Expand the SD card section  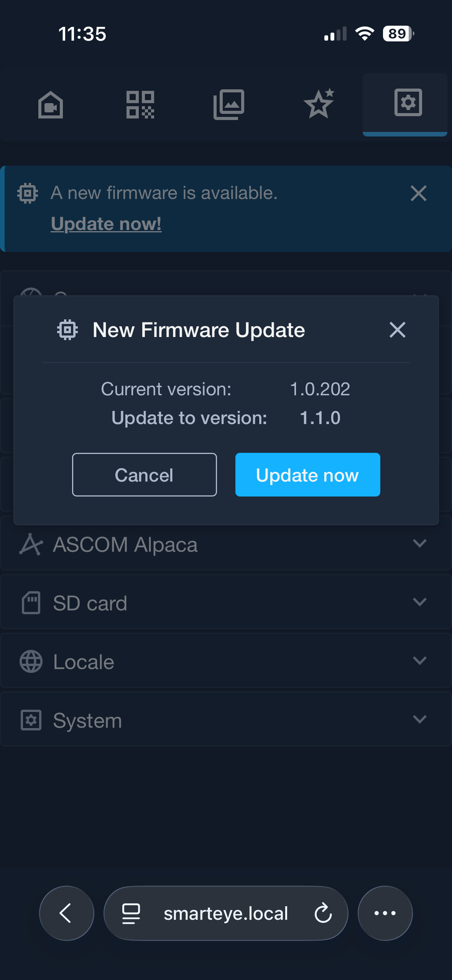pos(419,602)
